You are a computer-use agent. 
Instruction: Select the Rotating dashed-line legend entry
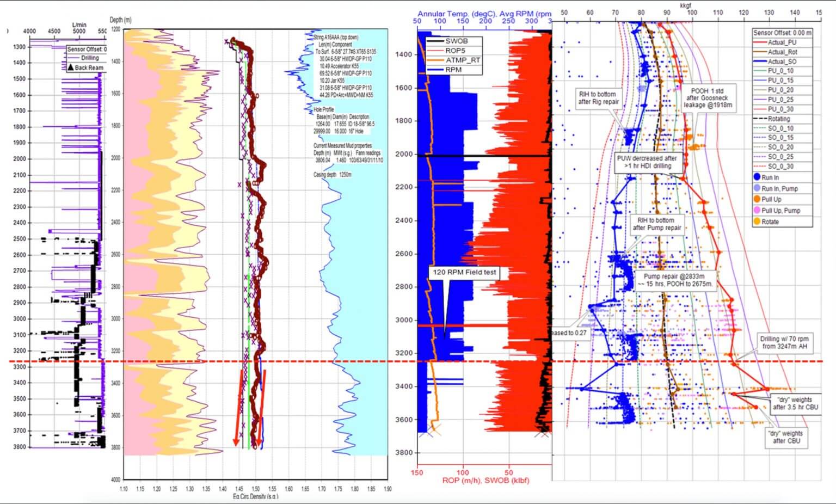(x=772, y=119)
